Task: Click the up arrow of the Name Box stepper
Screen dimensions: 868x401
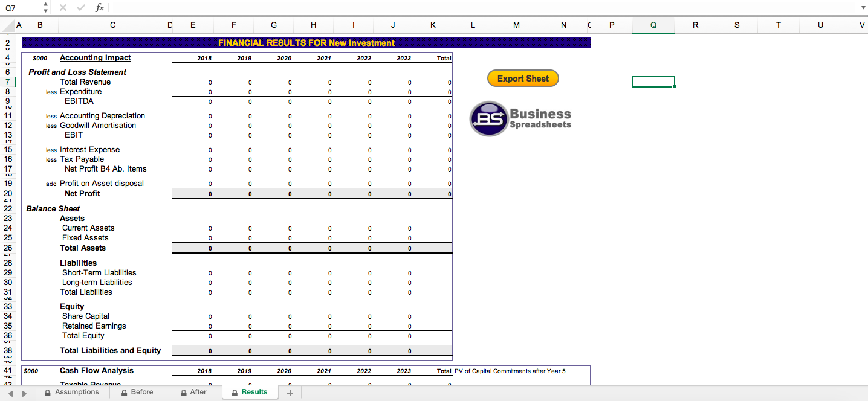Action: pos(45,5)
